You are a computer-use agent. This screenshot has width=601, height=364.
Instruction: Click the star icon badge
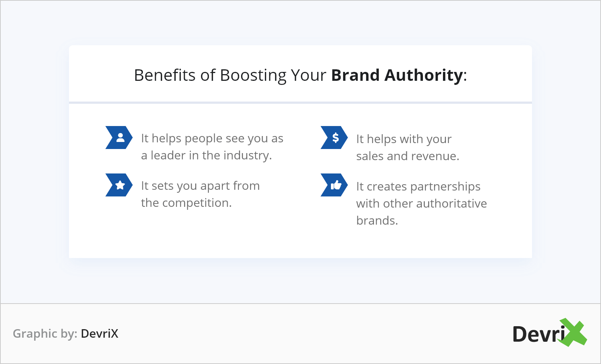120,185
